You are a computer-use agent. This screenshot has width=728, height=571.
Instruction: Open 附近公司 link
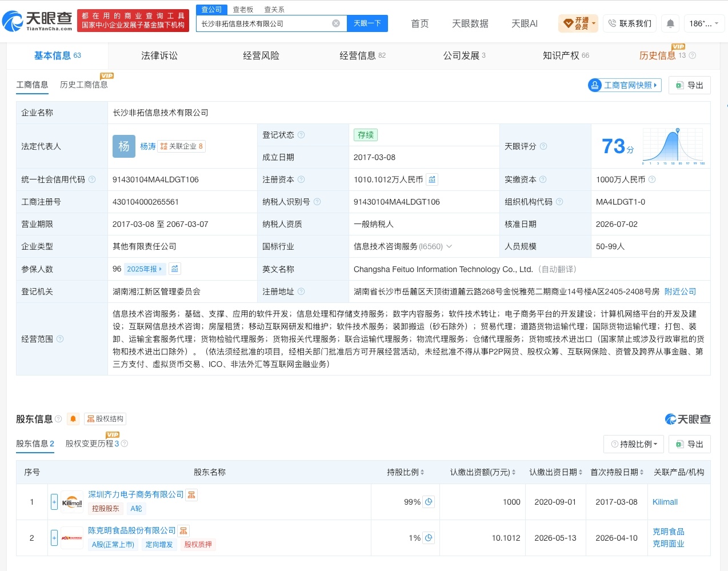[x=680, y=292]
